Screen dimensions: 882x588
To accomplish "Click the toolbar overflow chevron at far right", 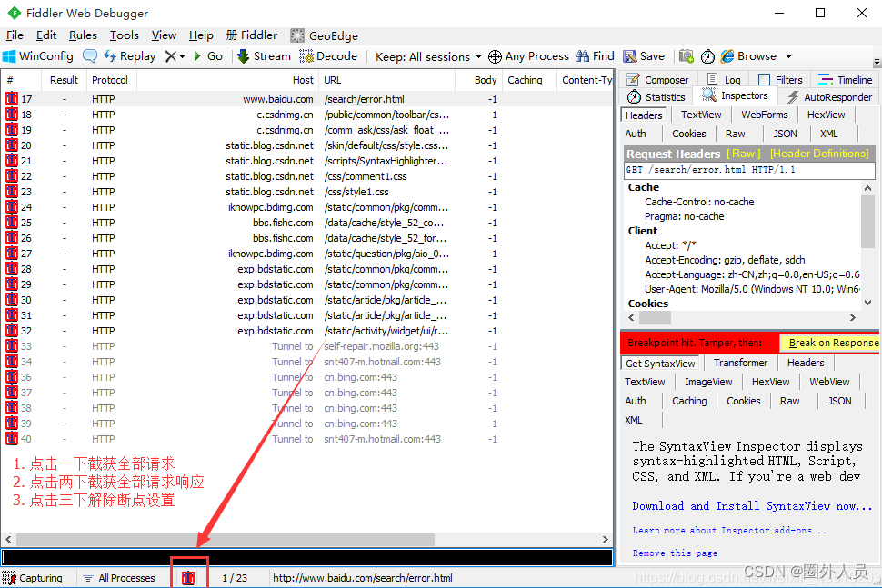I will [877, 61].
